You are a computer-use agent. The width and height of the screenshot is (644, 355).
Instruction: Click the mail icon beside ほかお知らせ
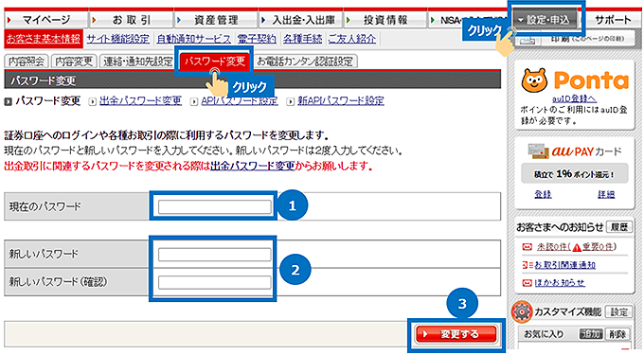click(527, 283)
